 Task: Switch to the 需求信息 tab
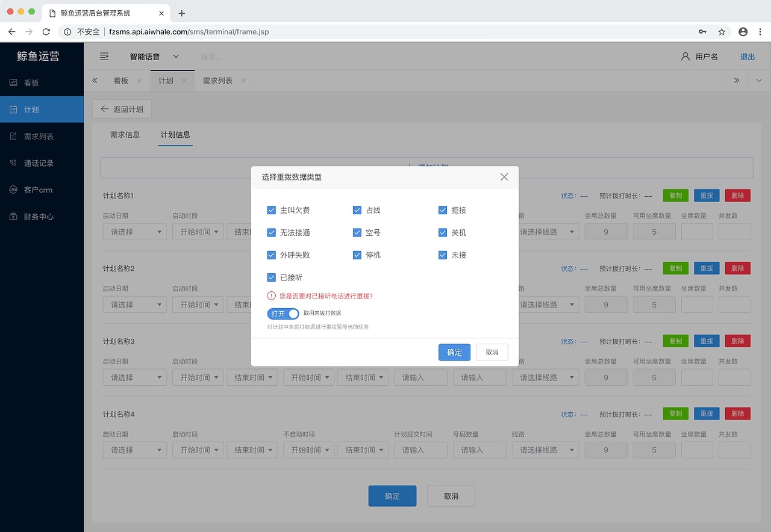[125, 134]
